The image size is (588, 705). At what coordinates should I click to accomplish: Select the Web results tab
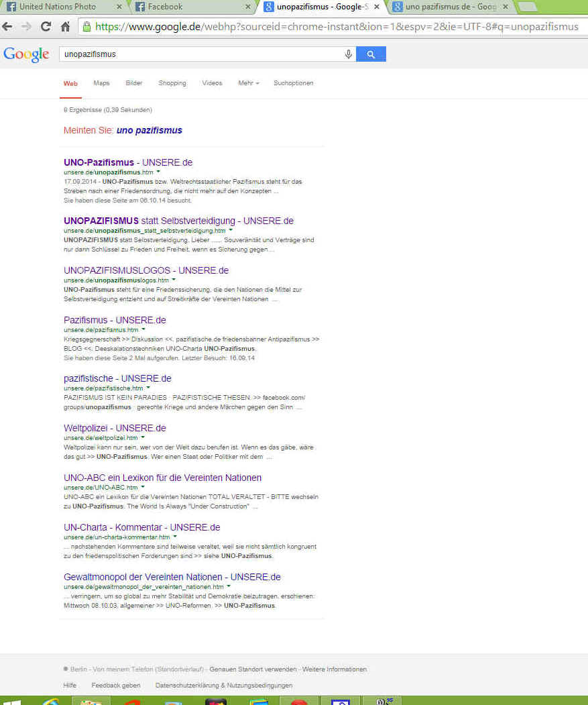pyautogui.click(x=70, y=84)
